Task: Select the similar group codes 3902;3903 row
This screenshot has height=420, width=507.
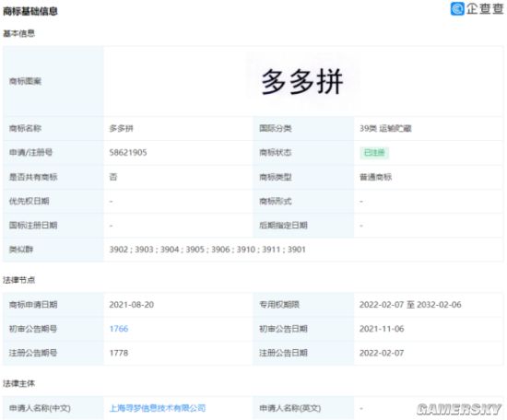Action: pos(207,250)
